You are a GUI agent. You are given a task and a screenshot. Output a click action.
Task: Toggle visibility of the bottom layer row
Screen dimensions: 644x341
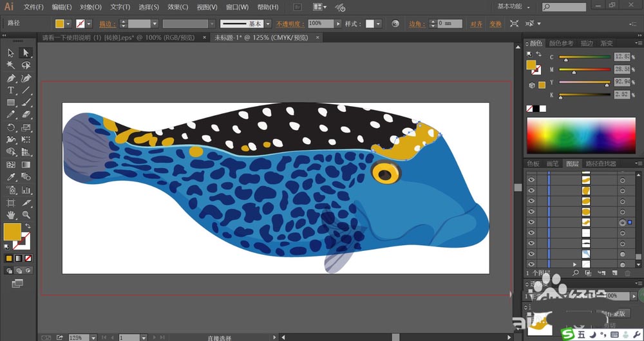pos(531,264)
